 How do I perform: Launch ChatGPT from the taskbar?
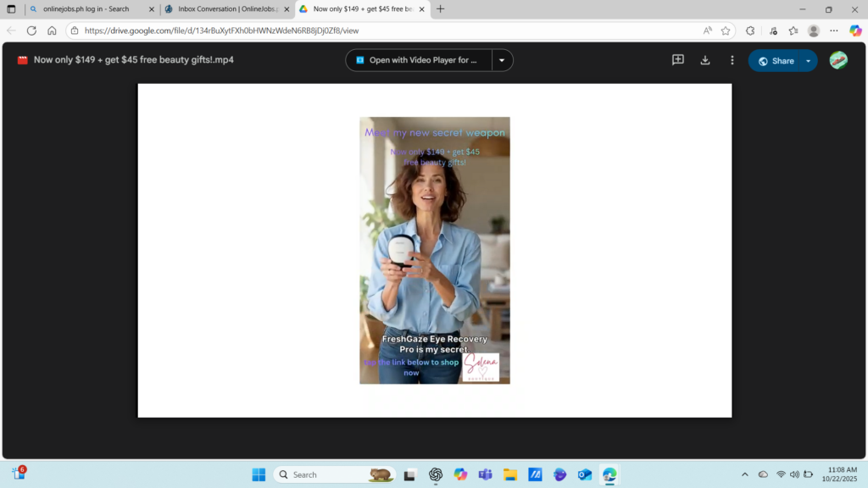436,474
